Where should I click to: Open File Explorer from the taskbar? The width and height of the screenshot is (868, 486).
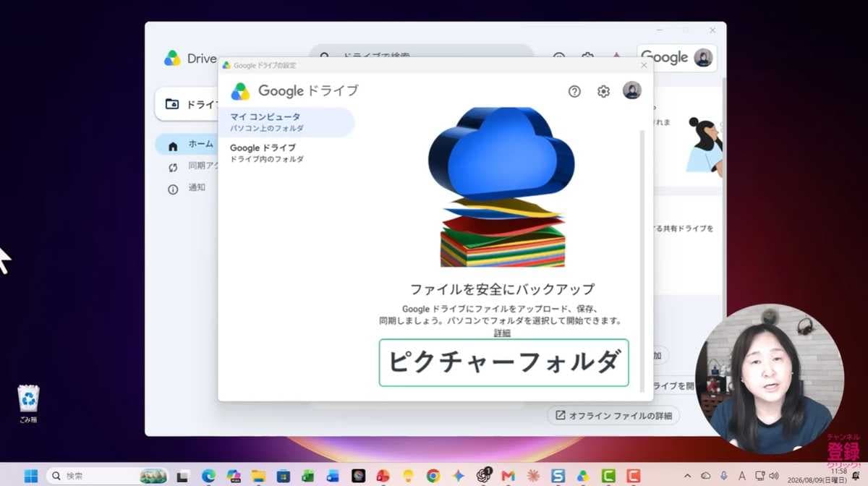click(259, 476)
